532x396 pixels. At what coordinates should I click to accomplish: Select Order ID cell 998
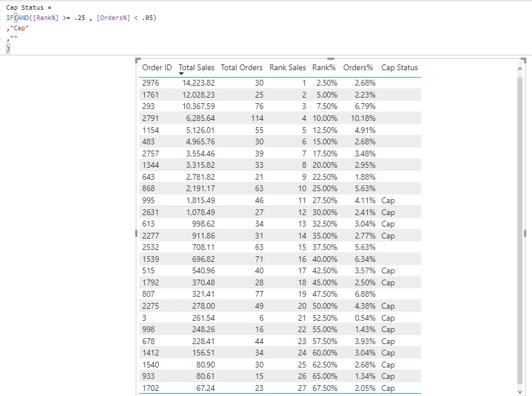pos(148,329)
